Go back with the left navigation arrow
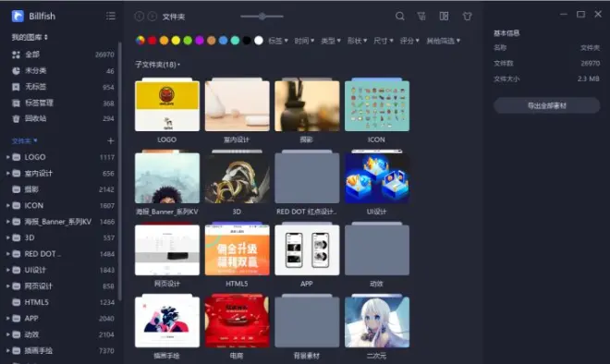The image size is (610, 364). [x=140, y=17]
